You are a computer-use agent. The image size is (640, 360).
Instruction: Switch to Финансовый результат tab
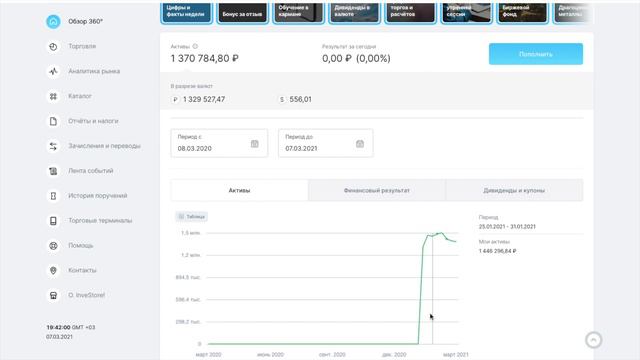click(x=377, y=190)
